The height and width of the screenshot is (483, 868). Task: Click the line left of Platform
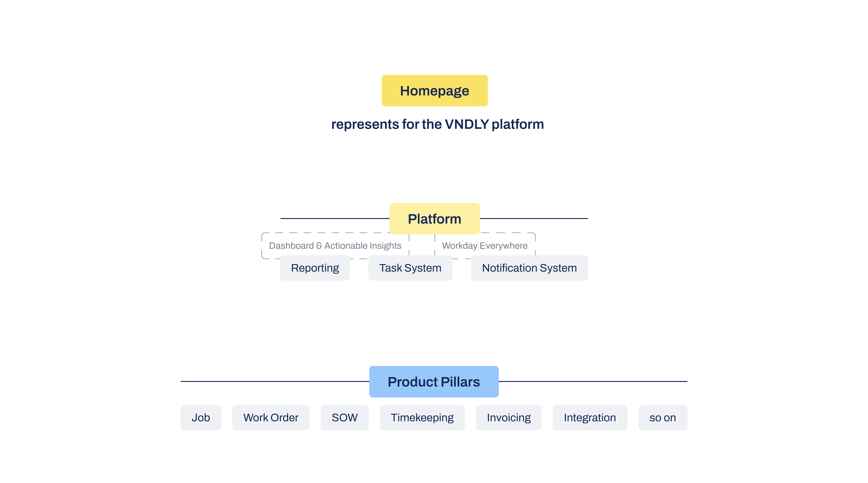(x=335, y=218)
